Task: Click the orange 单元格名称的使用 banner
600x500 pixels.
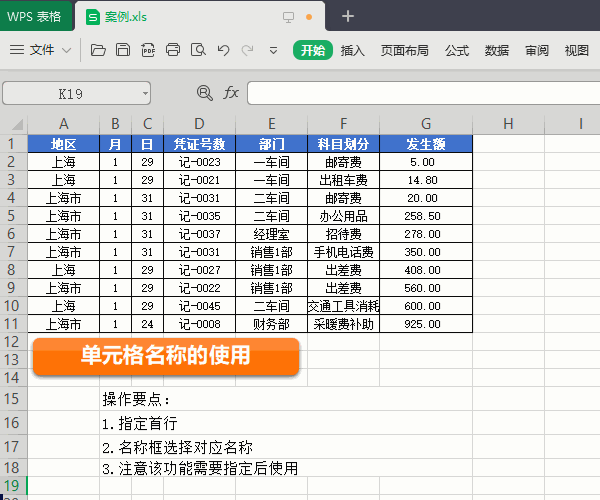Action: point(166,356)
